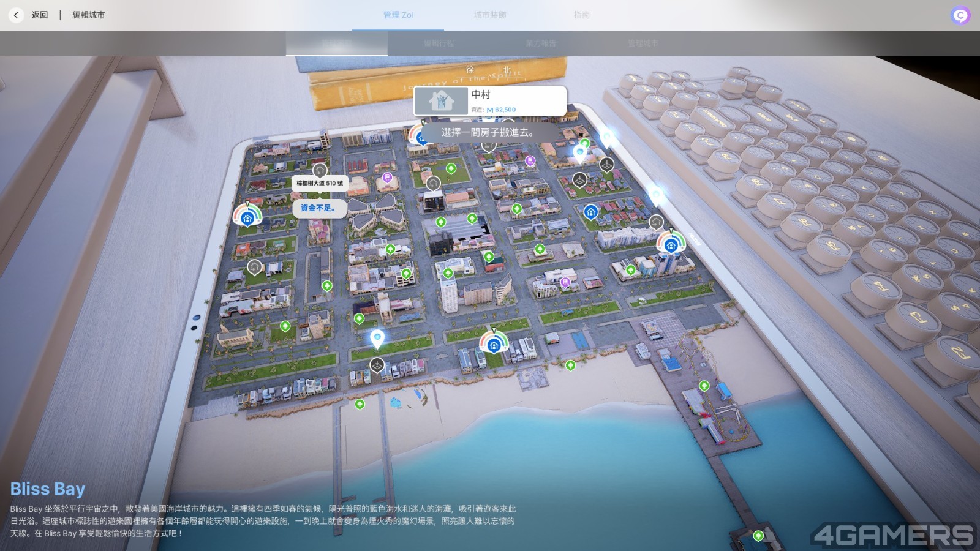Select the 管理城市 sub-tab
The height and width of the screenshot is (551, 980).
(x=643, y=43)
